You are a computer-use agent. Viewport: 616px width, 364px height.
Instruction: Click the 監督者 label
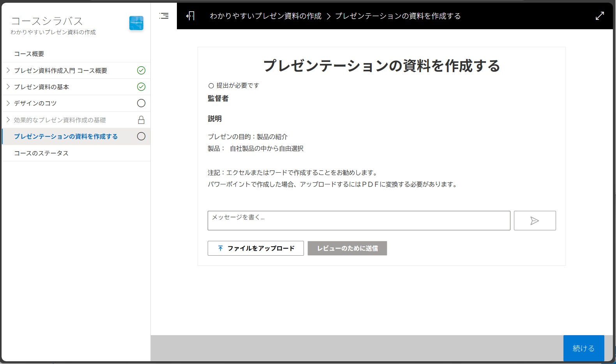tap(218, 99)
